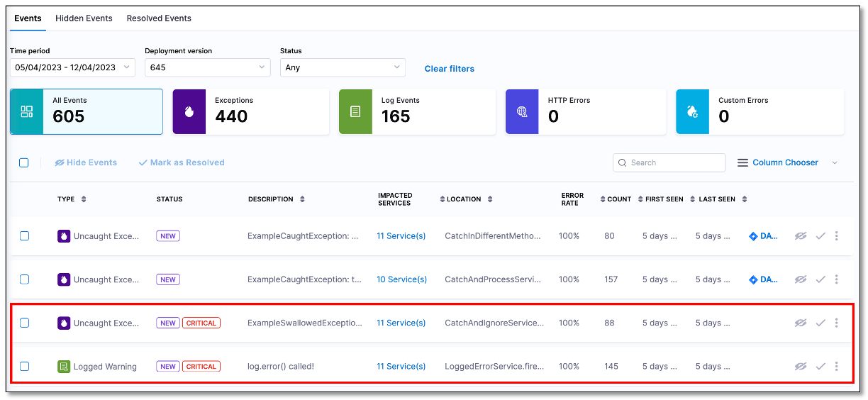Viewport: 868px width, 400px height.
Task: Open the Resolved Events tab
Action: click(159, 18)
